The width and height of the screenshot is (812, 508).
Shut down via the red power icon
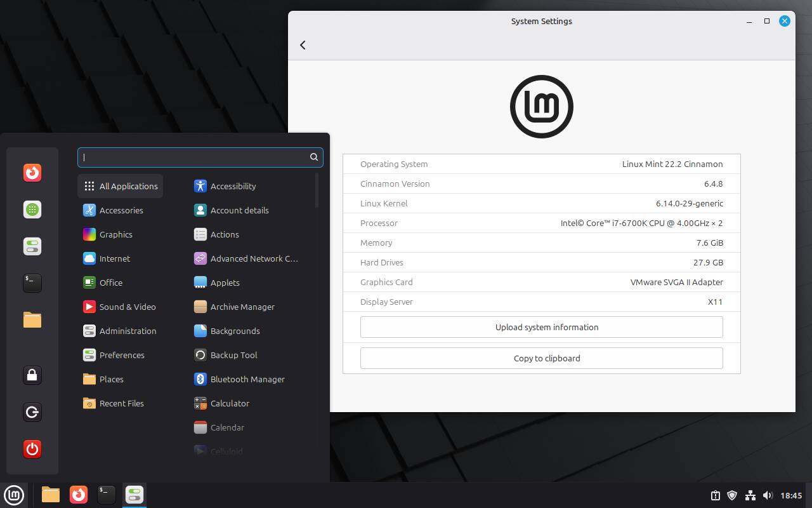[x=32, y=449]
